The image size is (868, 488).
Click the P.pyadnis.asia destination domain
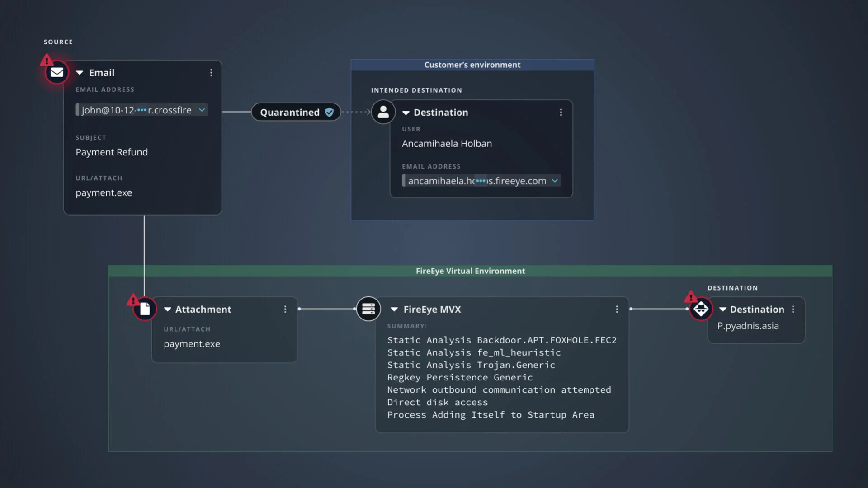click(x=748, y=326)
